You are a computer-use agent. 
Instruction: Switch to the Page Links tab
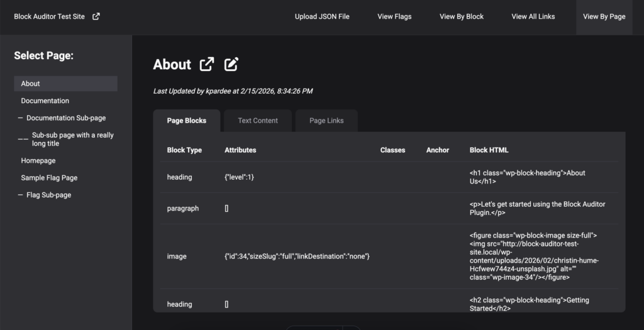pos(326,121)
